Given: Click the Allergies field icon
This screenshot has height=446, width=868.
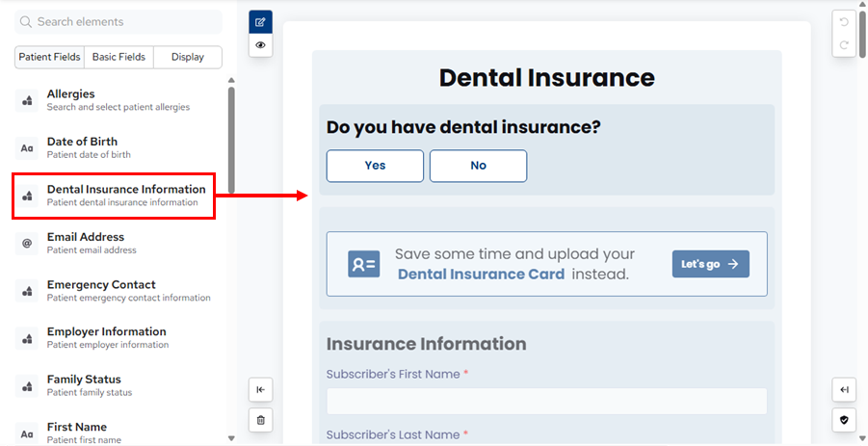Looking at the screenshot, I should 28,101.
